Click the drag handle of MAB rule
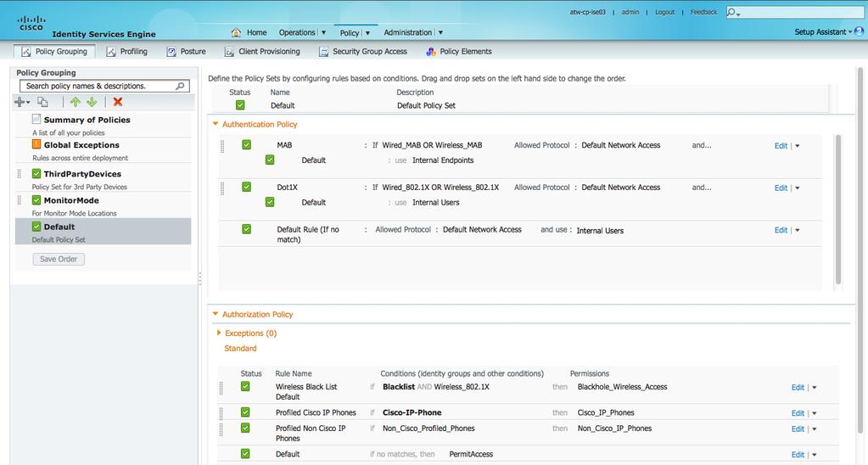This screenshot has width=868, height=465. 222,146
